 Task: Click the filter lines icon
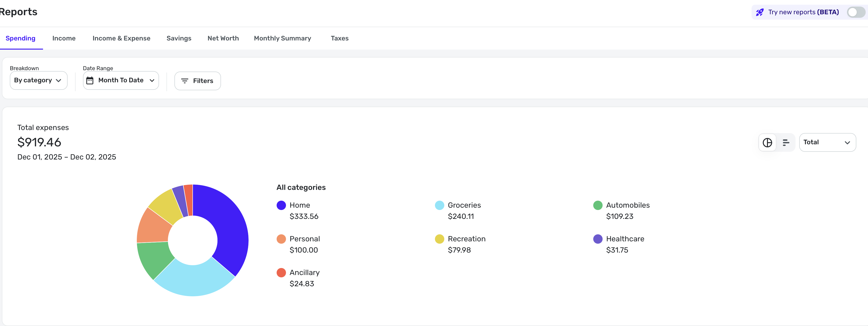tap(184, 81)
